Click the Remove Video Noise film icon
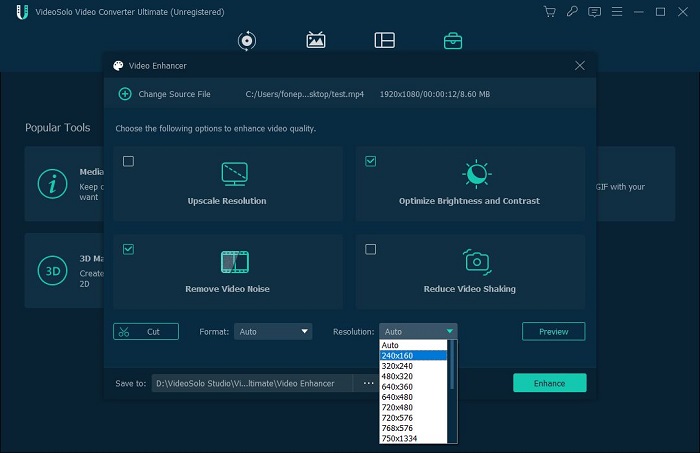 coord(235,262)
